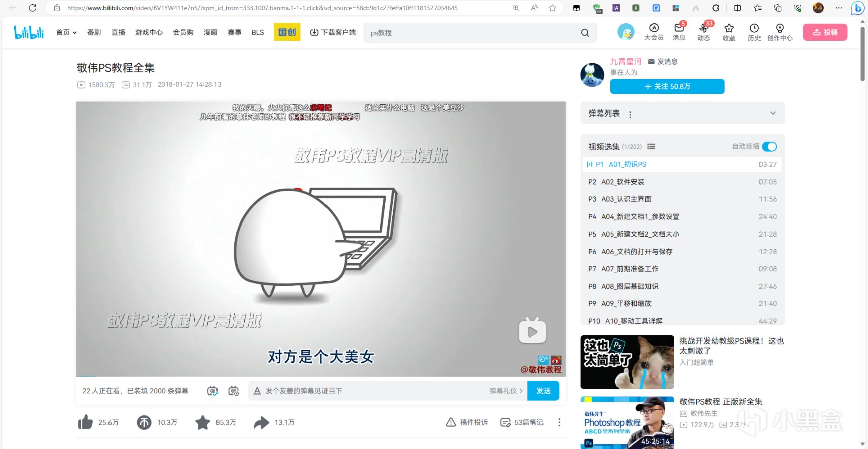This screenshot has width=868, height=449.
Task: Click the yellow 国创 banner
Action: point(287,32)
